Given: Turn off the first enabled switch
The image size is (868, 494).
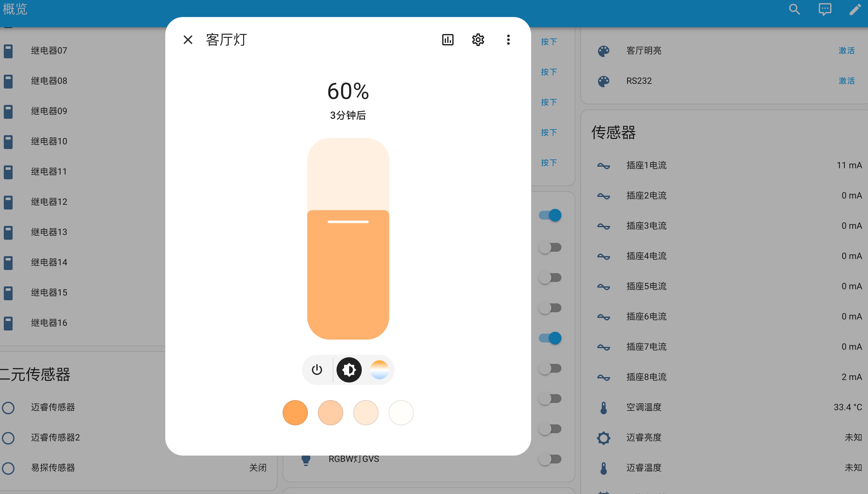Looking at the screenshot, I should [x=550, y=215].
